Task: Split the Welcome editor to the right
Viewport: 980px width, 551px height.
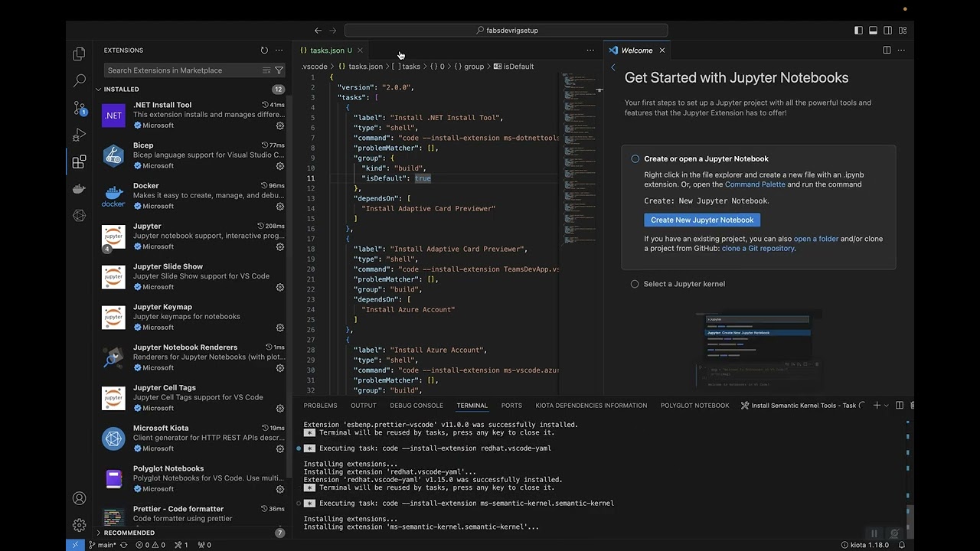Action: coord(887,51)
